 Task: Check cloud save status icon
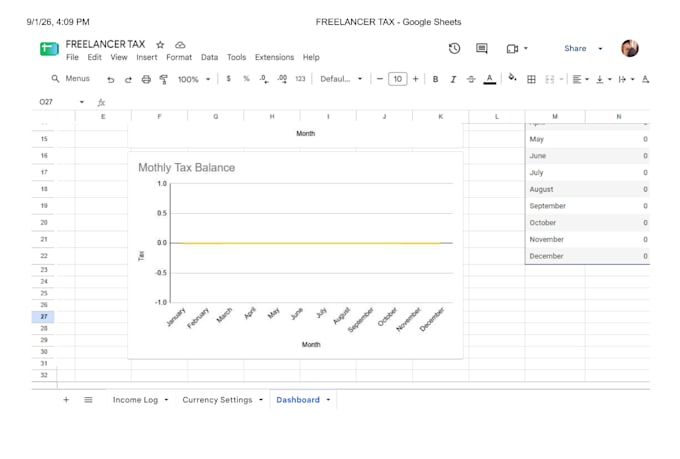pyautogui.click(x=180, y=45)
